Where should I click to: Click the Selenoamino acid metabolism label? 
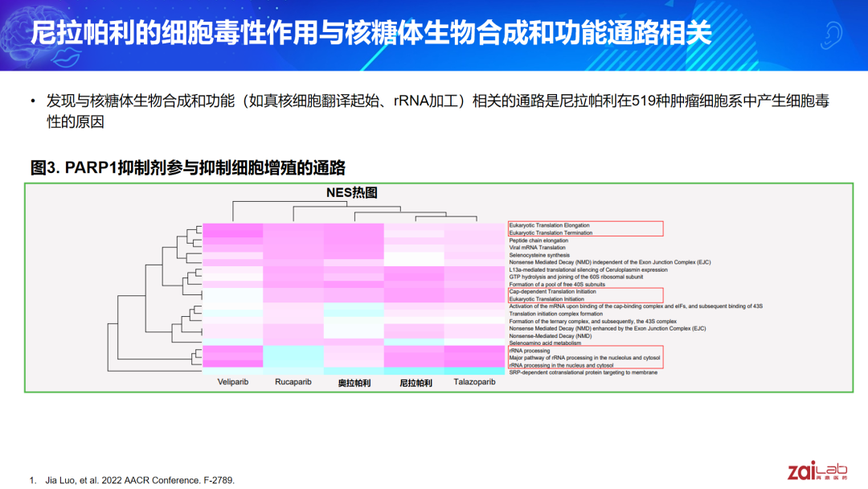coord(545,343)
